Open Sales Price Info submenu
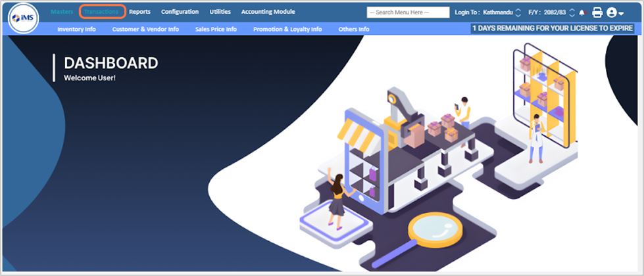This screenshot has height=276, width=644. pos(216,30)
